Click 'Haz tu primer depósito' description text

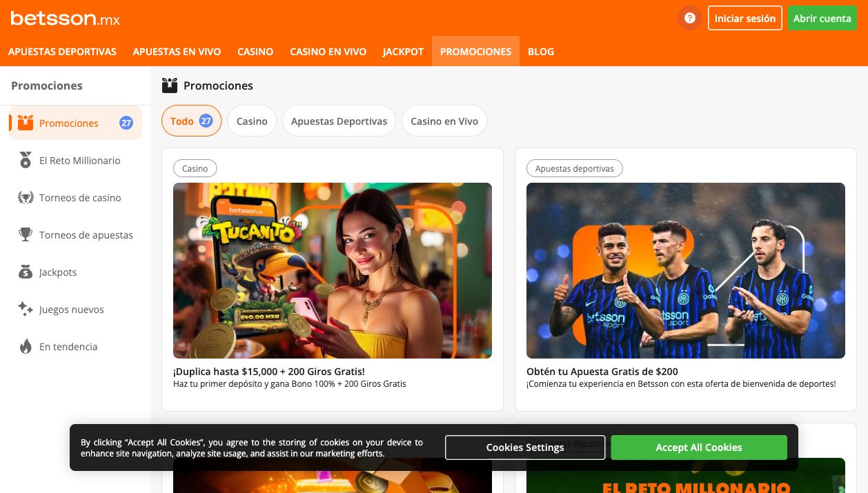tap(290, 384)
